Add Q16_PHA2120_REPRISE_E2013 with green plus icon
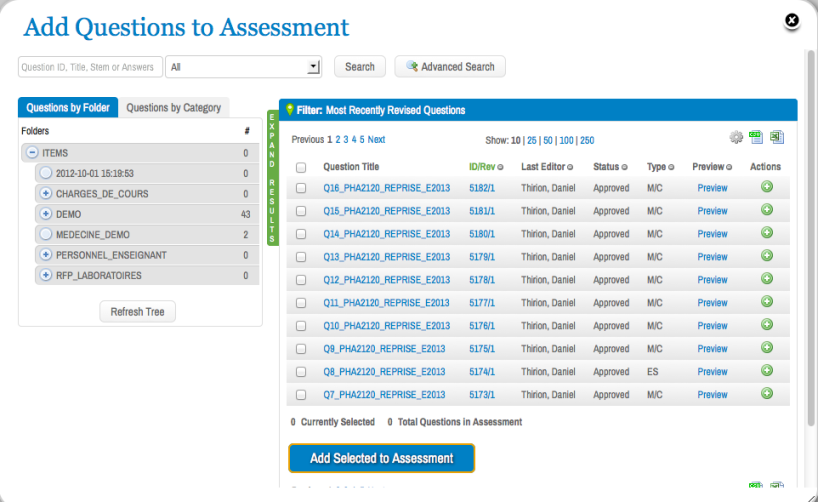Screen dimensions: 818x502 pos(767,186)
